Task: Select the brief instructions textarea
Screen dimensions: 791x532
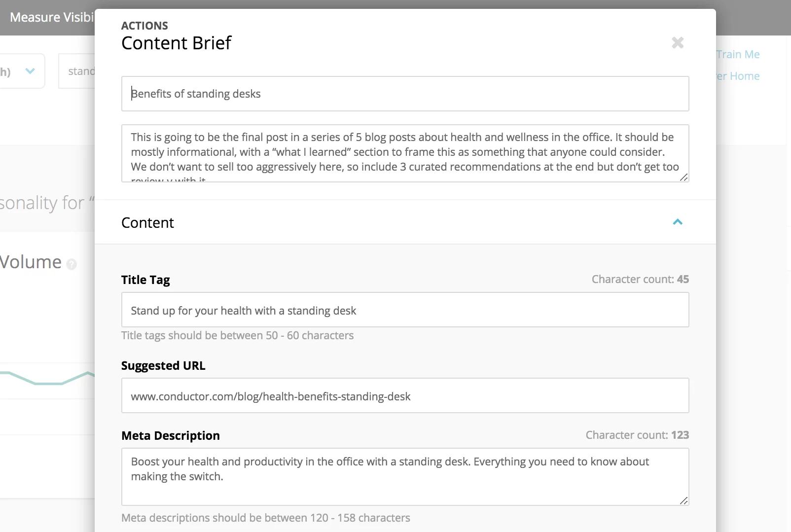Action: [x=404, y=153]
